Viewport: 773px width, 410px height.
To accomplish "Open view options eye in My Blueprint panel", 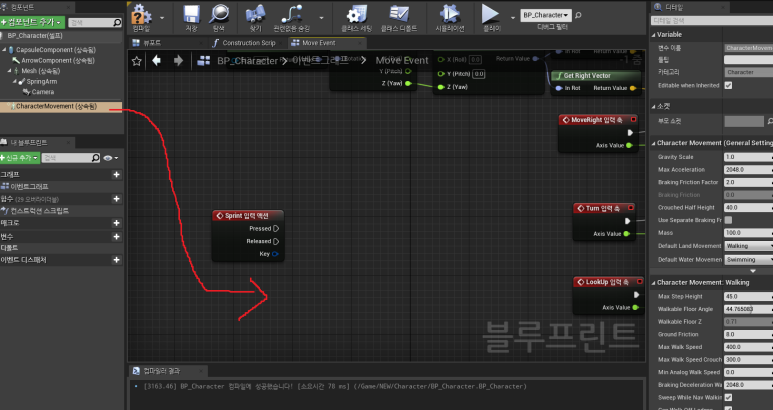I will pyautogui.click(x=108, y=158).
